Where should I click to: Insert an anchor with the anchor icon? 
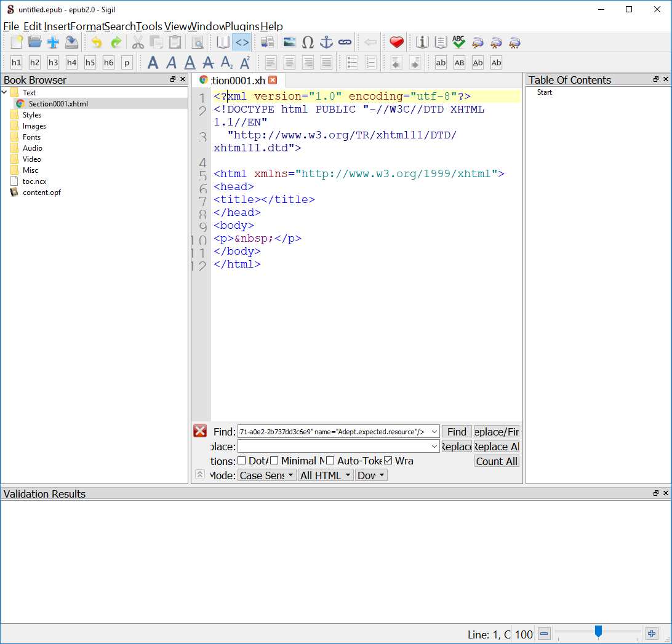pyautogui.click(x=326, y=42)
